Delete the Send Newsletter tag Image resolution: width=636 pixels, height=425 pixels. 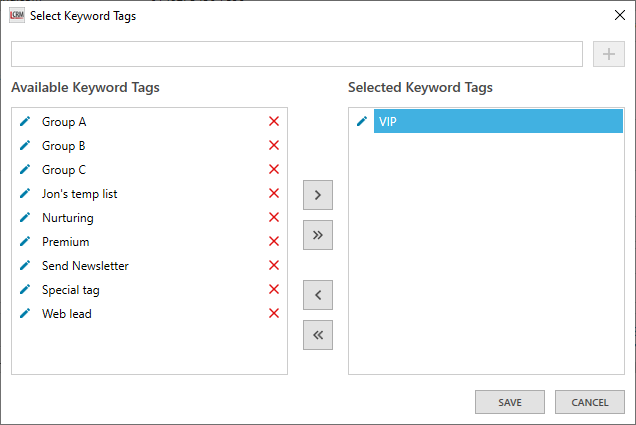click(274, 266)
